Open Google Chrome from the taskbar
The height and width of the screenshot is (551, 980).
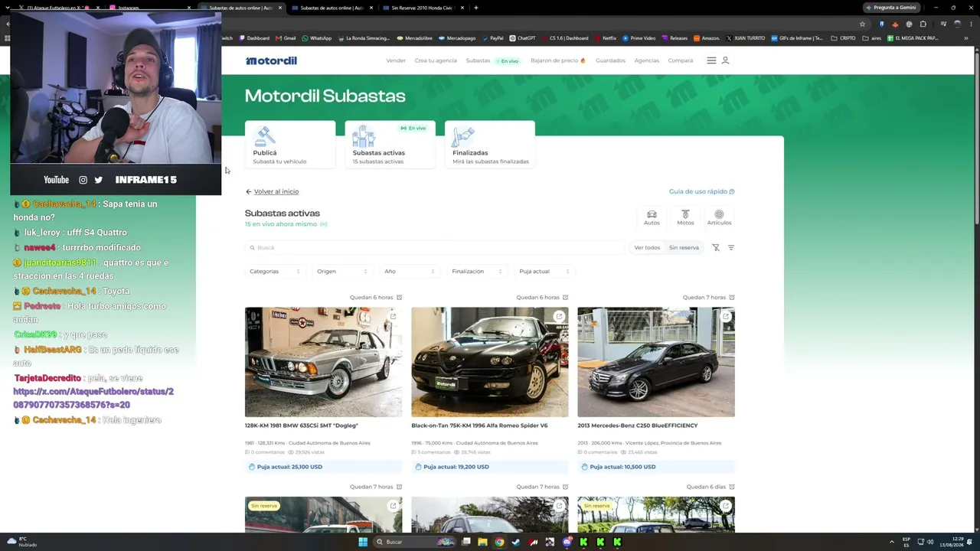click(x=499, y=542)
